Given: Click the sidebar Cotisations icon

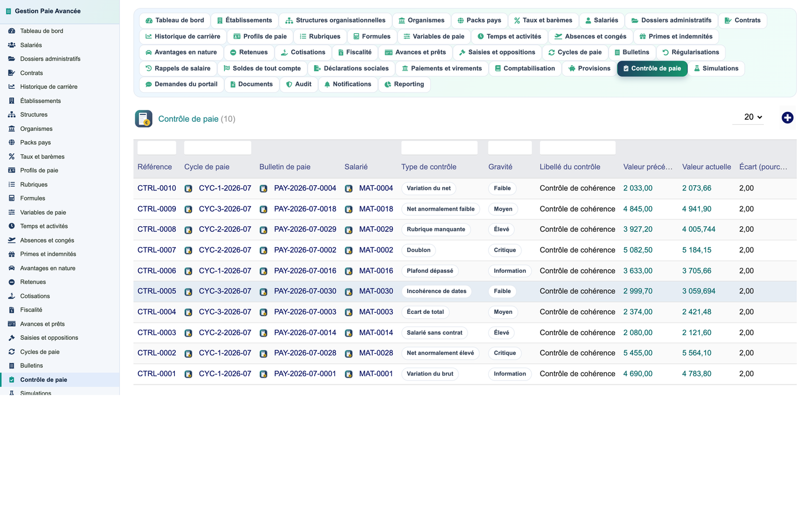Looking at the screenshot, I should click(12, 296).
